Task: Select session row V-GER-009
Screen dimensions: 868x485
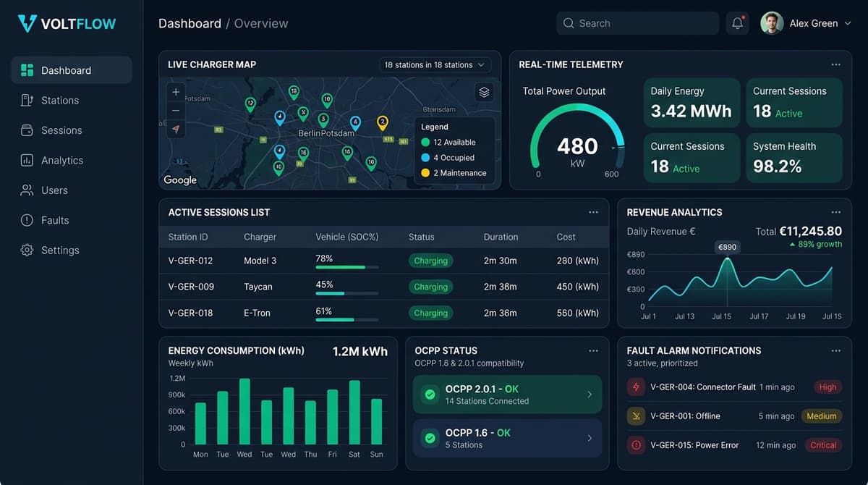Action: [x=383, y=287]
